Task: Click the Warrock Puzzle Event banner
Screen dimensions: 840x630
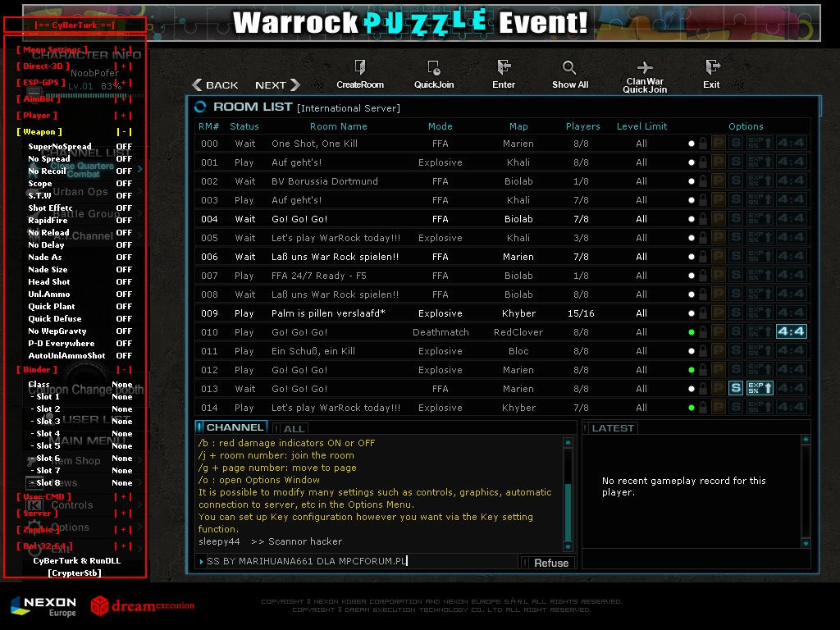Action: pos(421,22)
